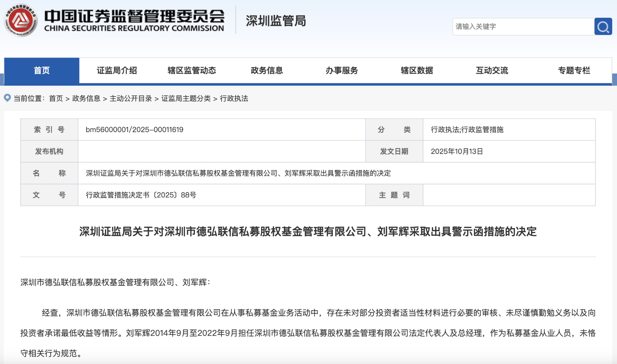The width and height of the screenshot is (617, 364).
Task: Open the 办事服务 menu item
Action: point(342,70)
